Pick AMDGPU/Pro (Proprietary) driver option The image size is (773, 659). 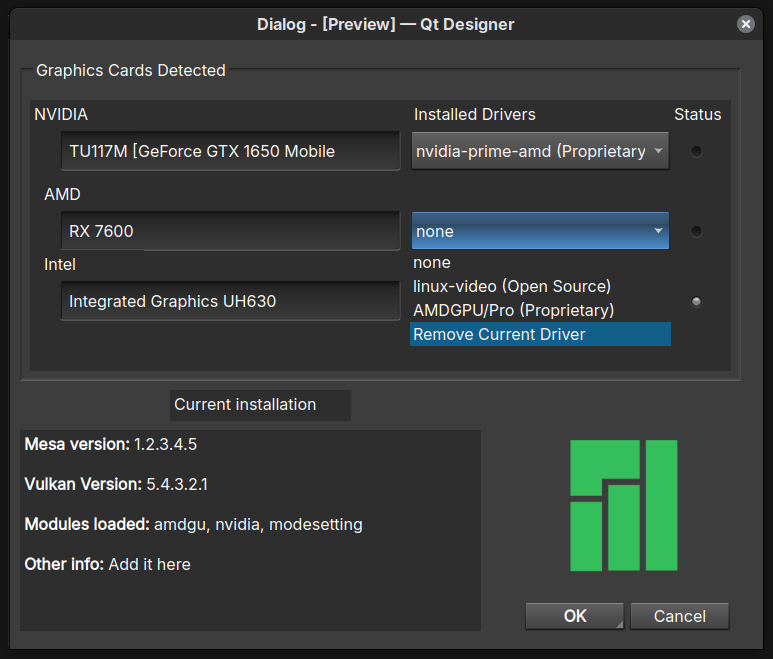(x=513, y=310)
